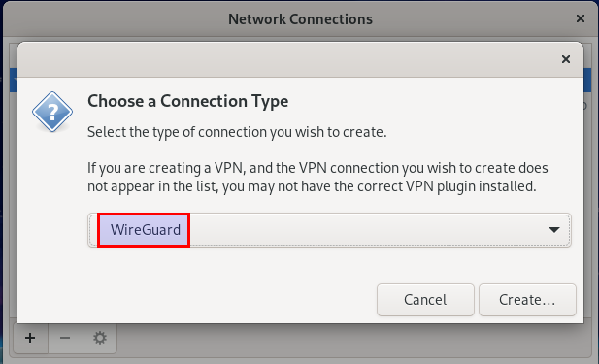The height and width of the screenshot is (364, 599).
Task: Expand connection type list via arrow
Action: click(554, 230)
